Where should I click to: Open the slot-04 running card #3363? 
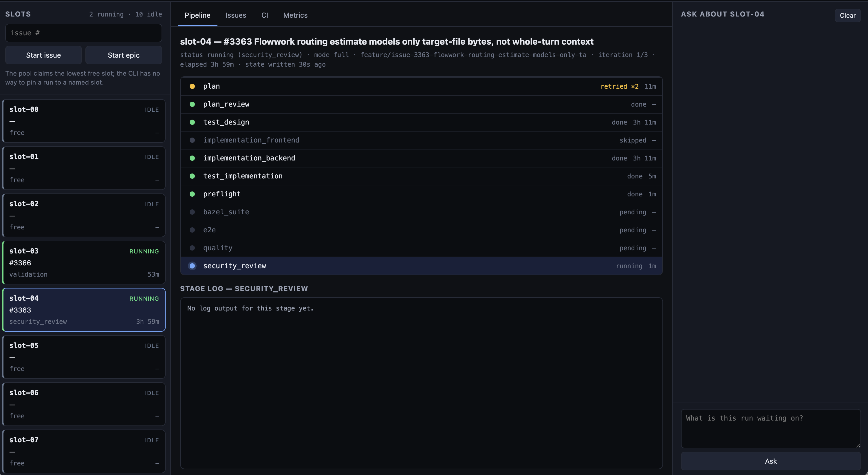click(x=84, y=310)
